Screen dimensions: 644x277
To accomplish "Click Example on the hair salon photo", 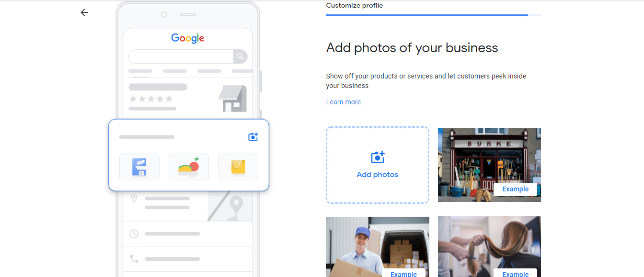I will (515, 274).
